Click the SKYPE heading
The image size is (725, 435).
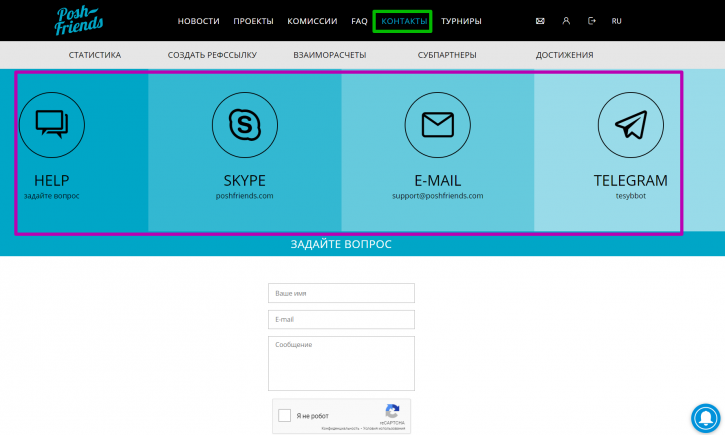tap(245, 180)
